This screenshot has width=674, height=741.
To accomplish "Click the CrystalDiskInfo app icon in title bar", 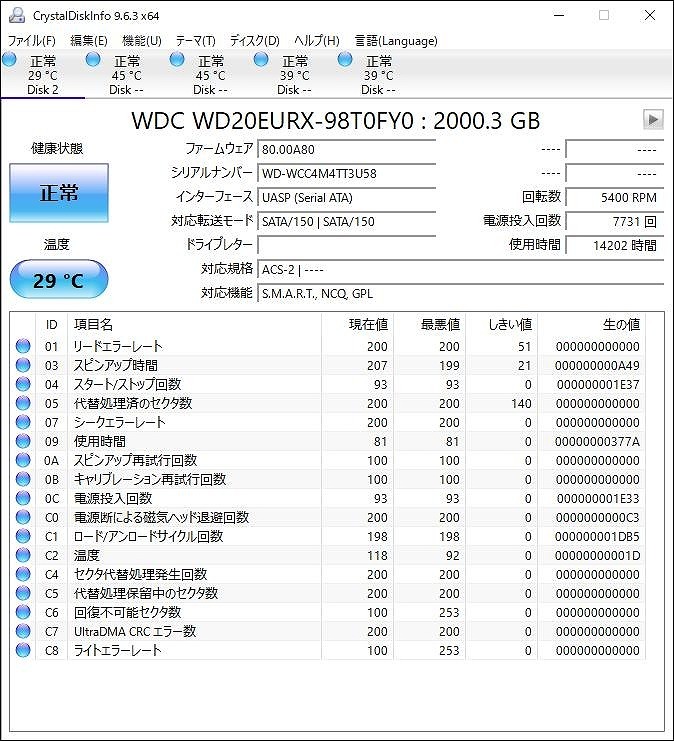I will coord(17,15).
